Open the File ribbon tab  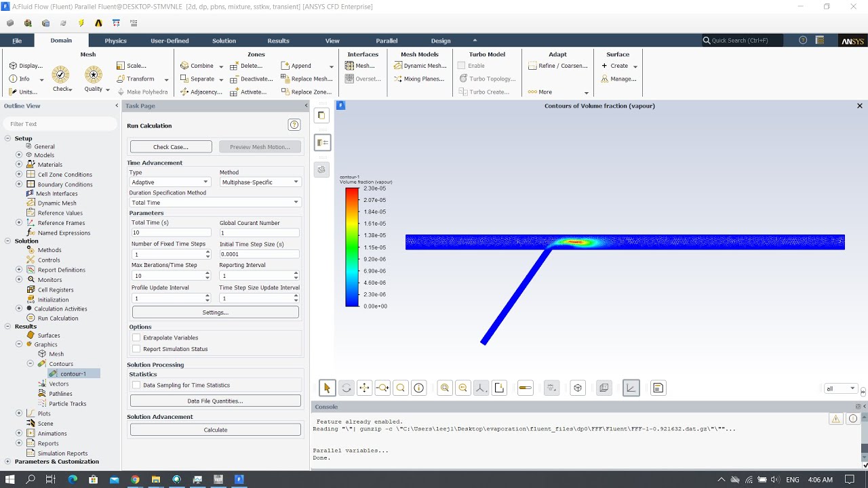click(x=17, y=41)
